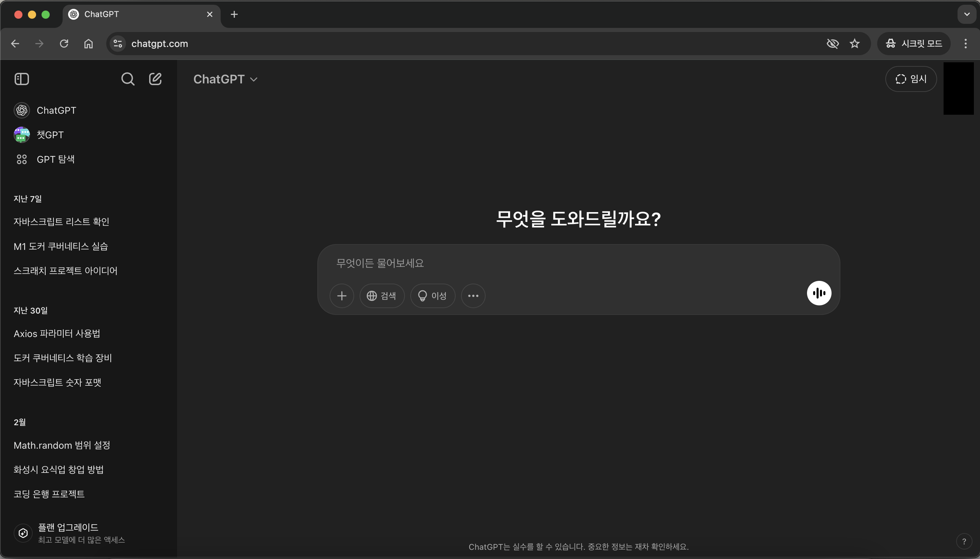Start a new chat with pencil icon
This screenshot has width=980, height=559.
(155, 79)
